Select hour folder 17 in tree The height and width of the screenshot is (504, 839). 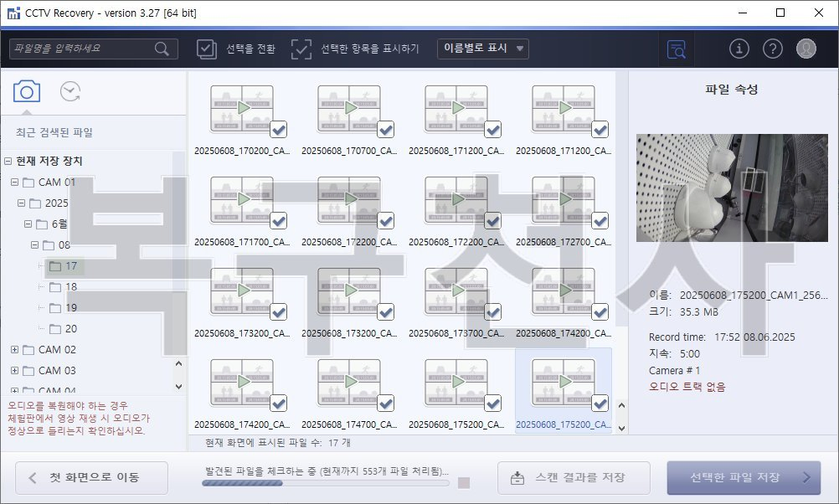coord(63,266)
